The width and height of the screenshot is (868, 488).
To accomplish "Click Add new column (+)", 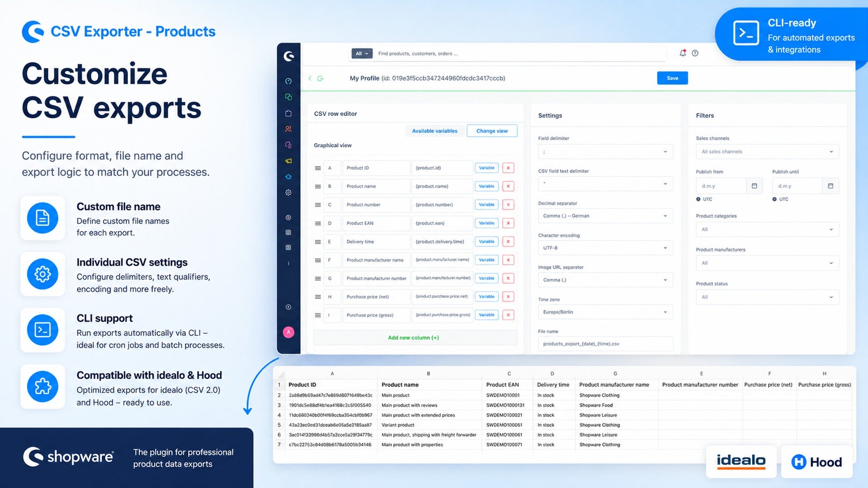I will (x=413, y=338).
